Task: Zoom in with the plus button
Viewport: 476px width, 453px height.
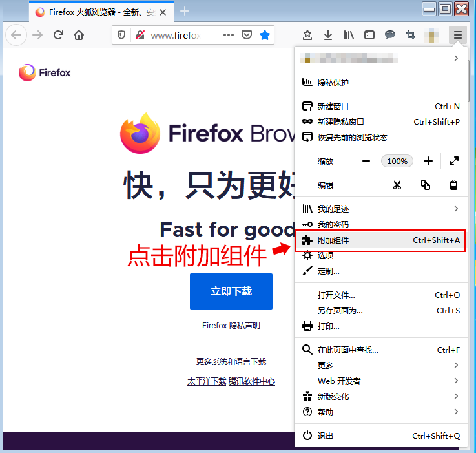Action: (428, 161)
